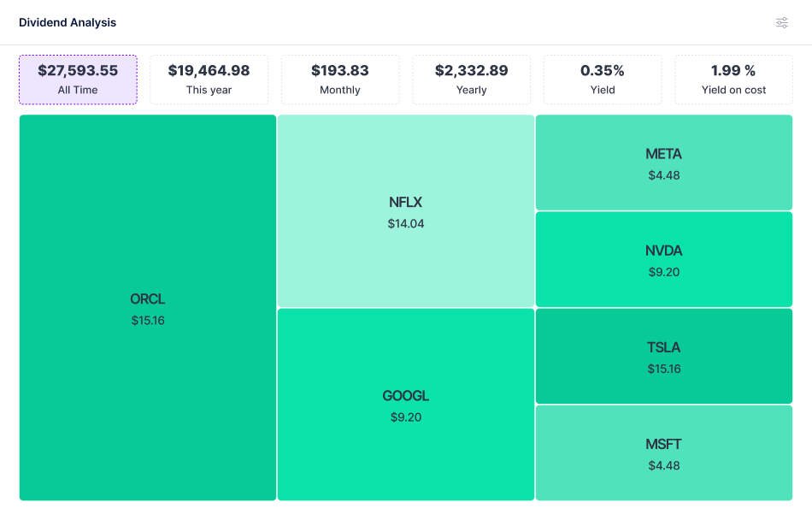Click the $14.04 amount under NFLX
This screenshot has height=520, width=812.
[406, 224]
